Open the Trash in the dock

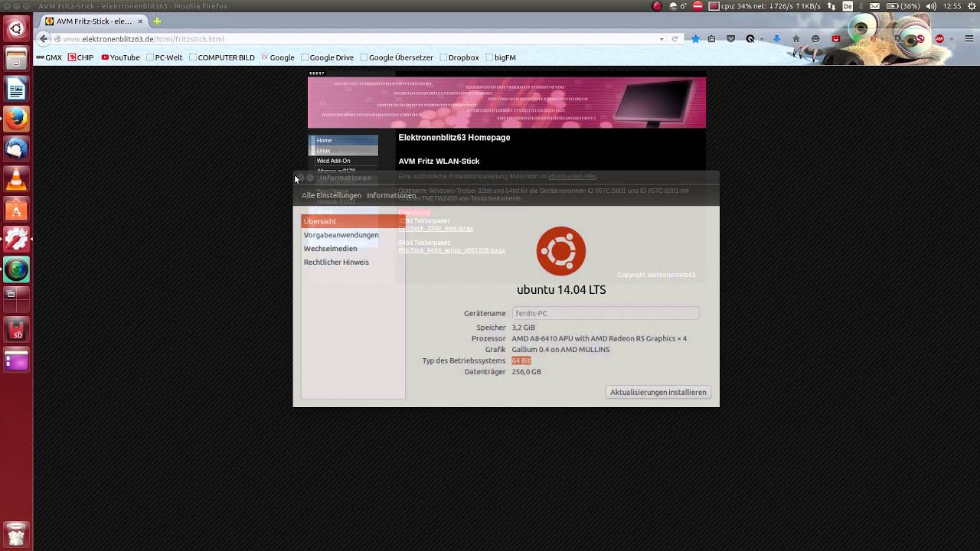point(16,533)
